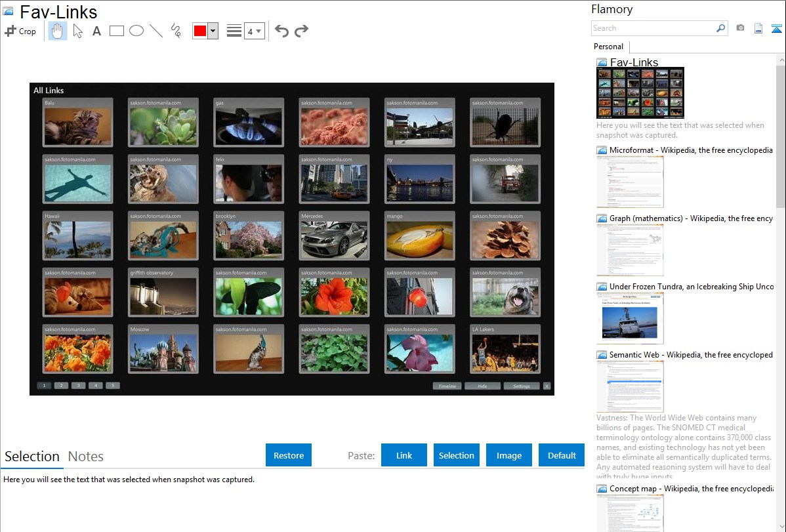Viewport: 786px width, 532px height.
Task: Pick the rectangle shape tool
Action: (117, 31)
